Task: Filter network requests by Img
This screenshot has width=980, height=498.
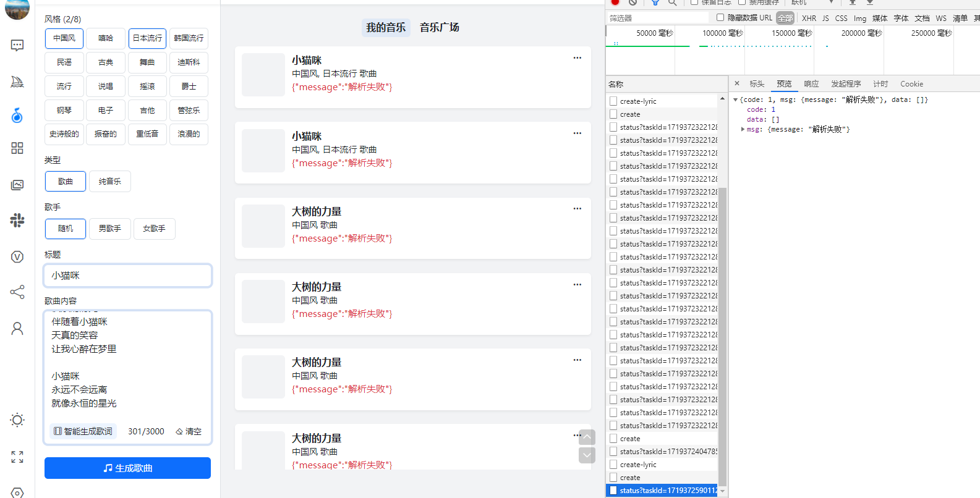Action: tap(860, 18)
